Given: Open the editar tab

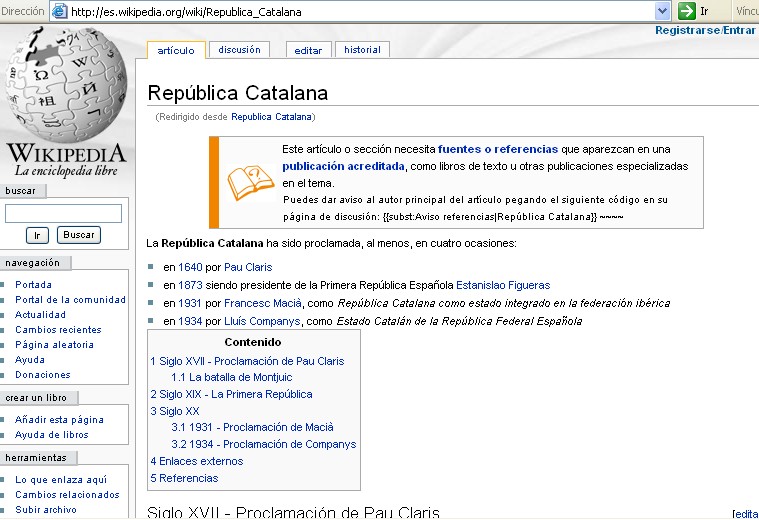Looking at the screenshot, I should (x=308, y=50).
